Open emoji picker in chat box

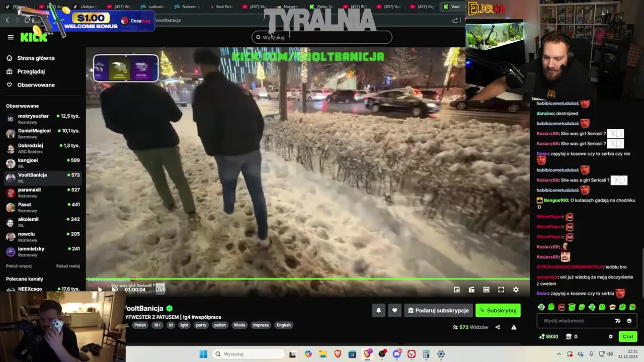tap(629, 321)
